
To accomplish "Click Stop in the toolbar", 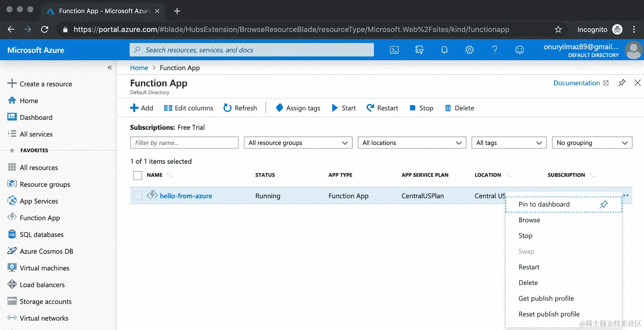I will coord(421,108).
